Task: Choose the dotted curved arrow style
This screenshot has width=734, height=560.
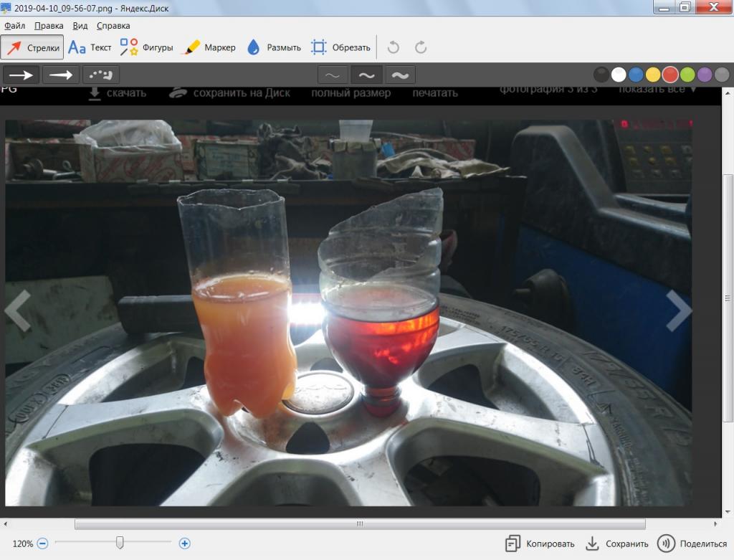Action: click(101, 75)
